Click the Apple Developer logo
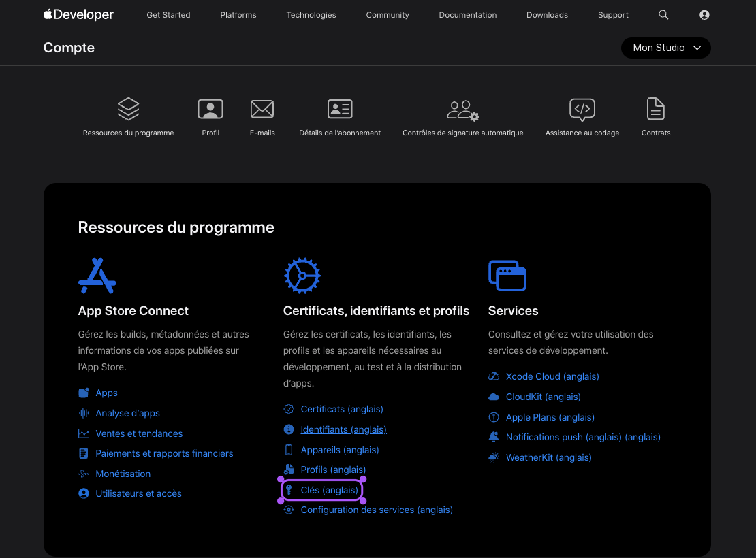The height and width of the screenshot is (558, 756). [78, 14]
